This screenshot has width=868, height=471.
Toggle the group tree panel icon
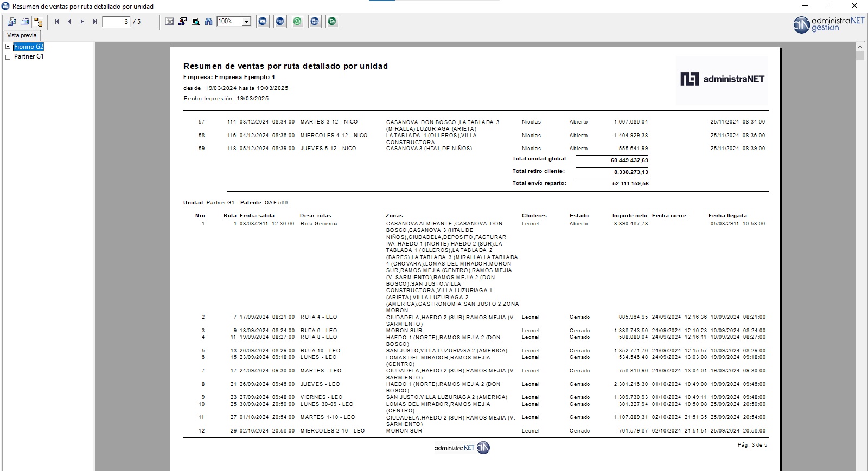pos(38,22)
